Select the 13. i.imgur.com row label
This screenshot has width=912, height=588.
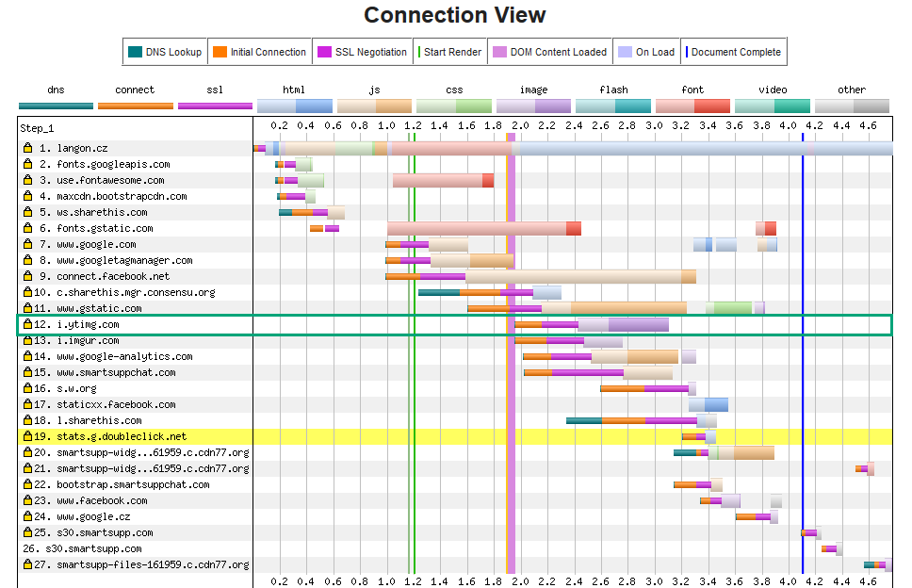click(x=76, y=340)
